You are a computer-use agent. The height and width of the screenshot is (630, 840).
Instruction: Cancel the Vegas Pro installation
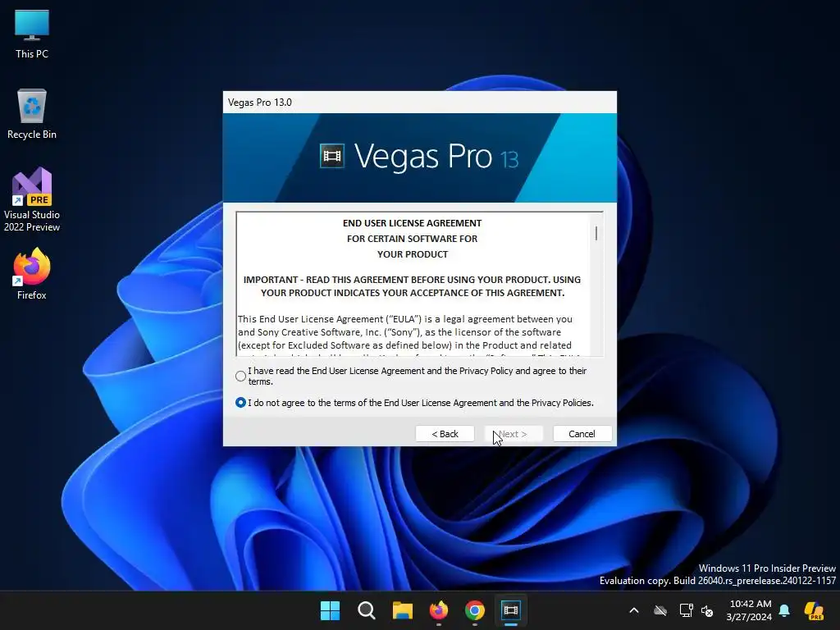[x=582, y=434]
